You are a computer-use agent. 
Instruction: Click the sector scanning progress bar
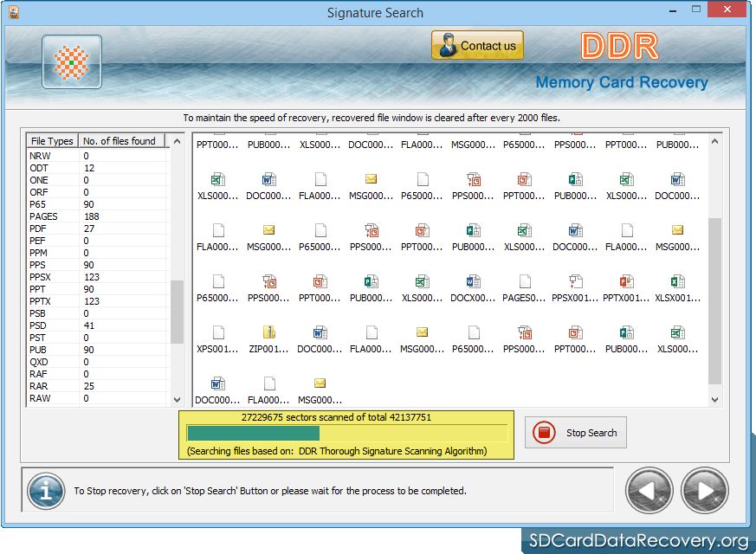346,433
